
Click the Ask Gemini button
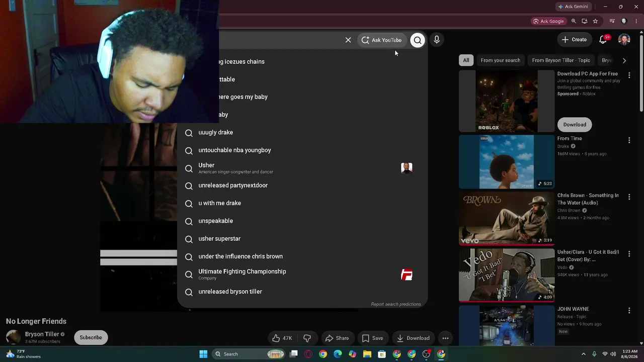(x=573, y=7)
